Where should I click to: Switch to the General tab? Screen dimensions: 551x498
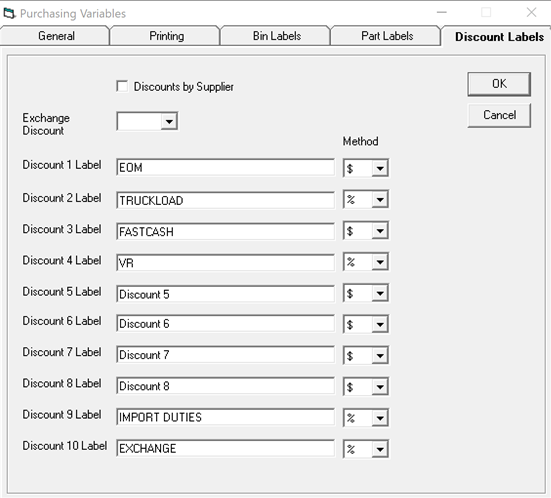pyautogui.click(x=56, y=36)
